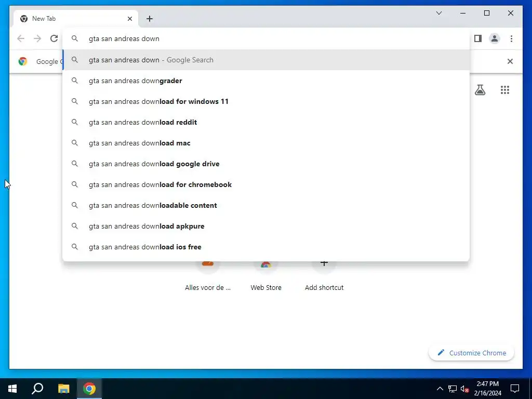
Task: Choose 'download google drive' suggestion
Action: pos(267,164)
